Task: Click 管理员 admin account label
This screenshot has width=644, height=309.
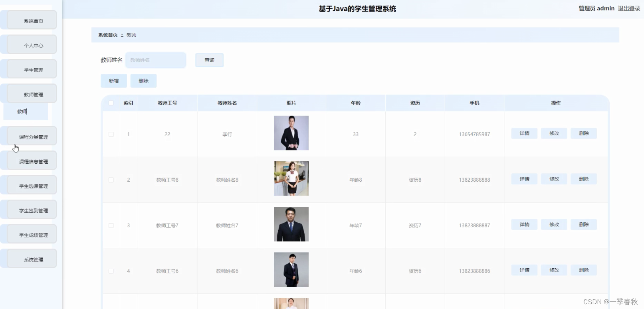Action: 596,8
